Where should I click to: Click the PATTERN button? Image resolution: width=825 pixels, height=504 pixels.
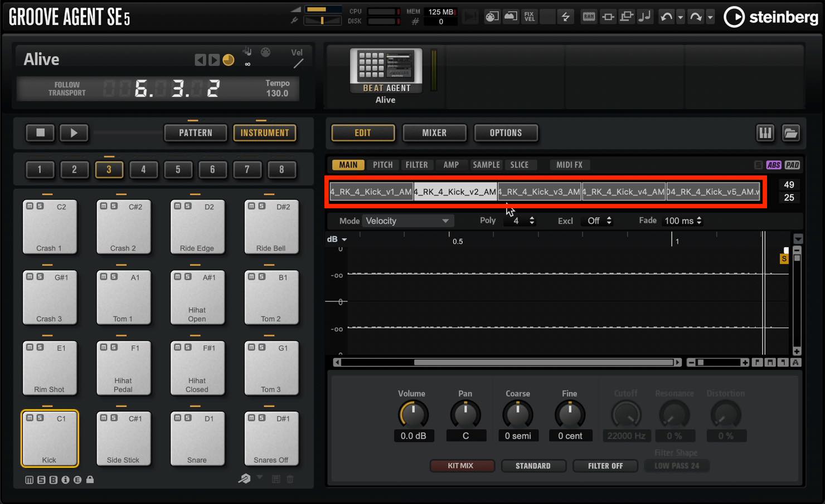(x=196, y=133)
